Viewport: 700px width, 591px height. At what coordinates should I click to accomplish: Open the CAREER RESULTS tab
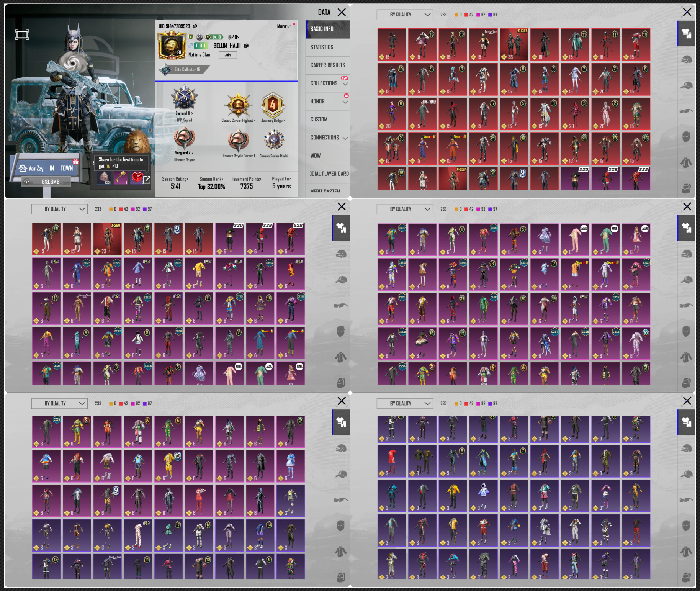click(x=328, y=65)
